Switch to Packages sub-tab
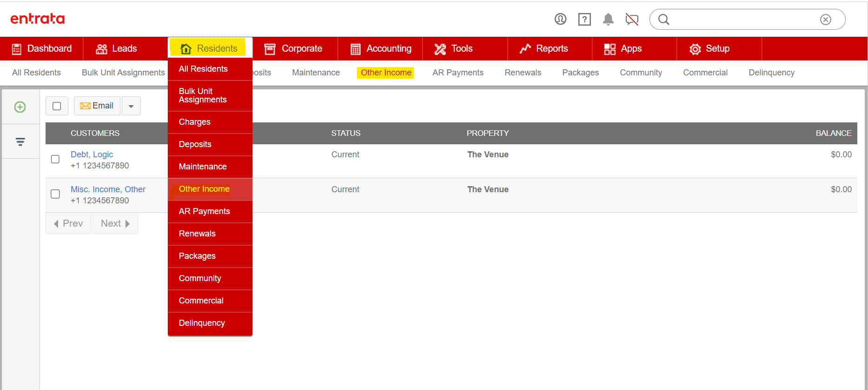This screenshot has height=390, width=868. 581,73
